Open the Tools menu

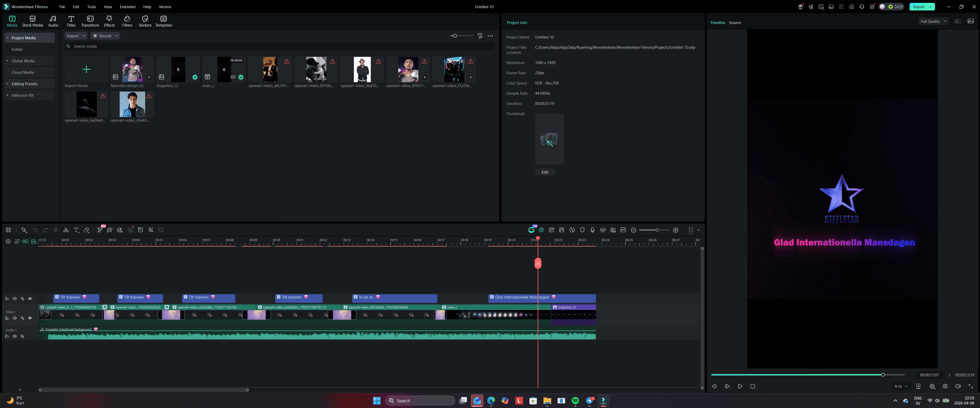pos(91,7)
